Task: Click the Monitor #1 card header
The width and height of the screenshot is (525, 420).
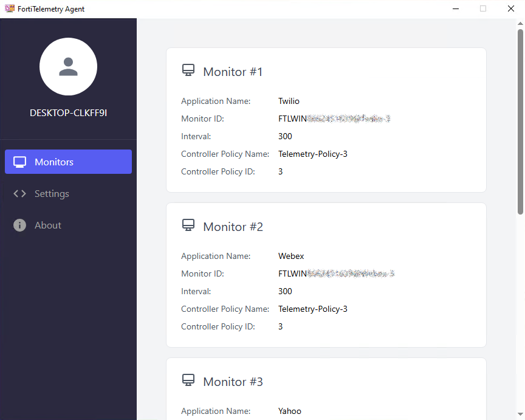Action: pos(233,71)
